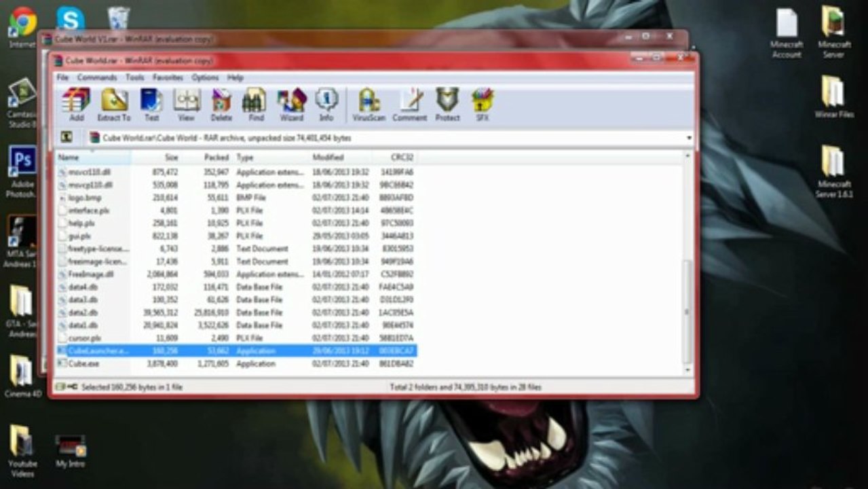Select the Winrar Files desktop folder
The width and height of the screenshot is (868, 489).
[x=833, y=96]
